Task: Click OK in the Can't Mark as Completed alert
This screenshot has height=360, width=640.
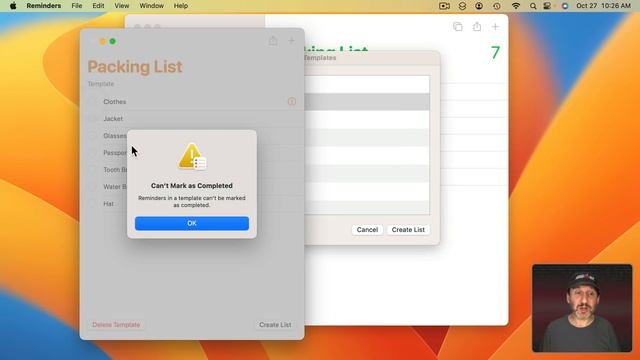Action: click(192, 223)
